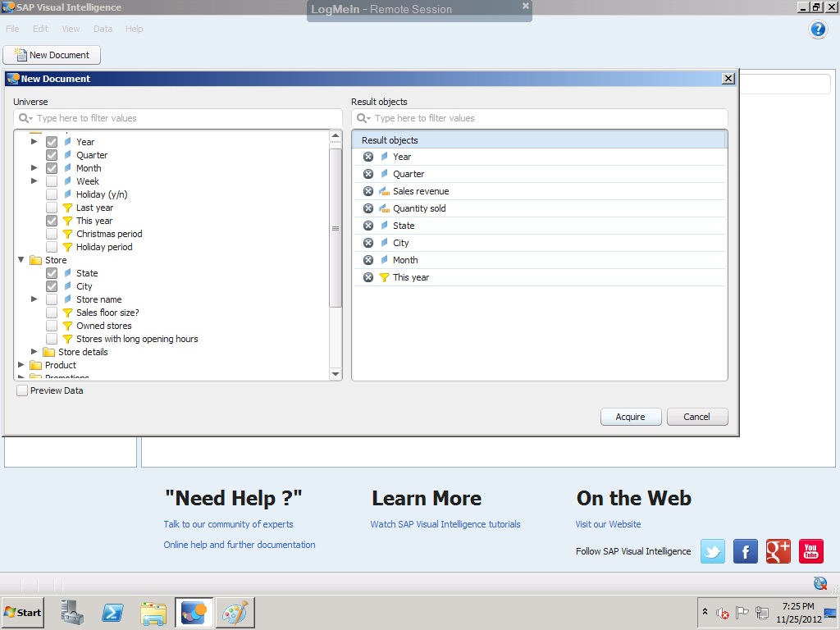Show hidden tray icons arrow
This screenshot has width=840, height=630.
[x=705, y=612]
